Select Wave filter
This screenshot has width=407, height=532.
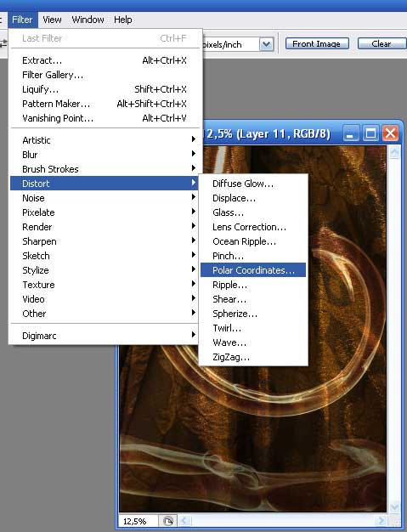tap(253, 342)
